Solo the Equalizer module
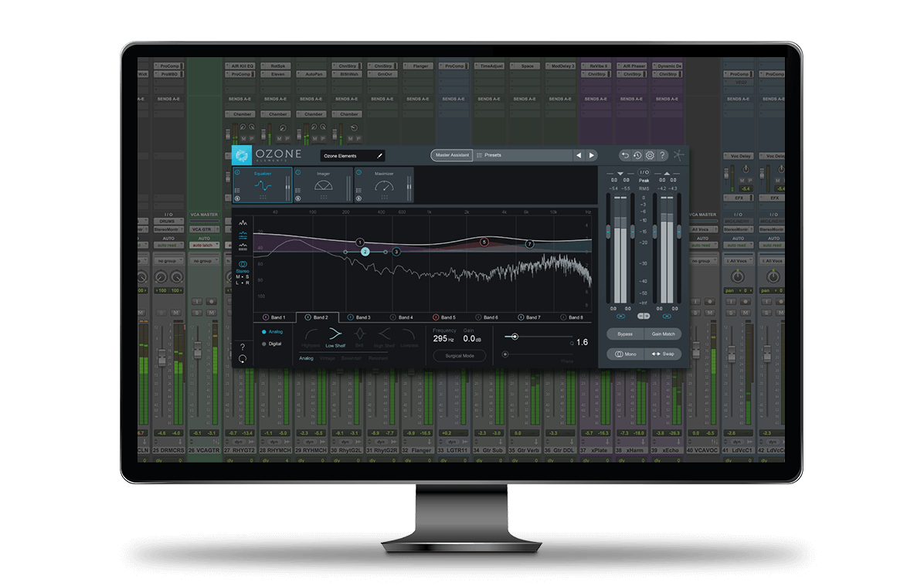 [x=237, y=198]
